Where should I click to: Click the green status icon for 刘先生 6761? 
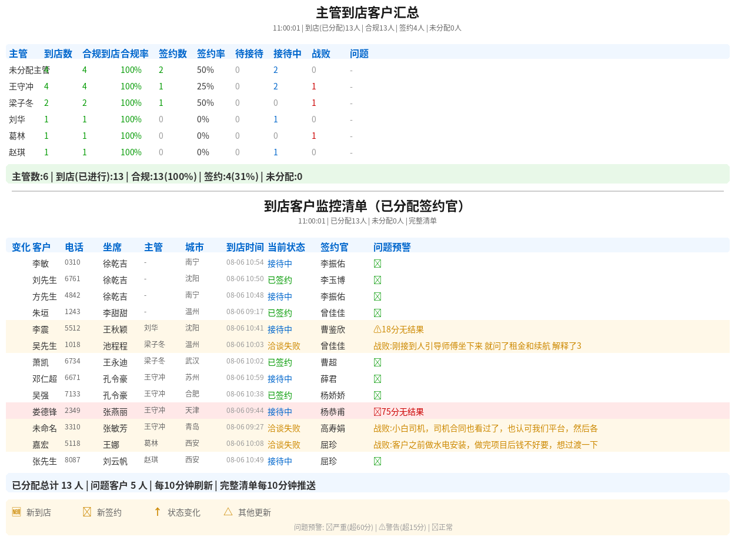click(x=377, y=280)
